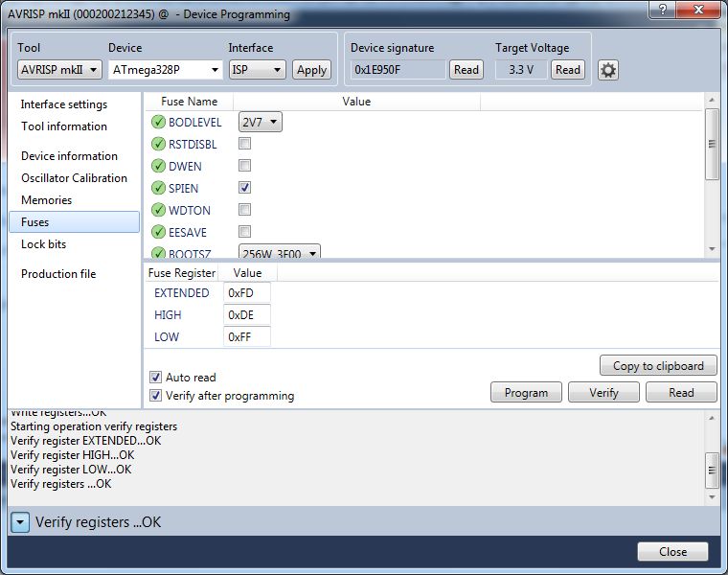Click the fuses Verify button
Image resolution: width=728 pixels, height=575 pixels.
point(603,393)
